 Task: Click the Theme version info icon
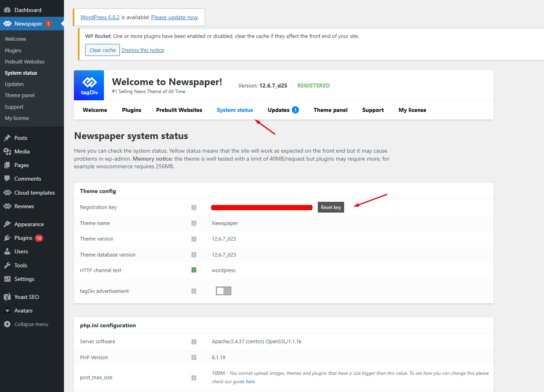(x=194, y=239)
